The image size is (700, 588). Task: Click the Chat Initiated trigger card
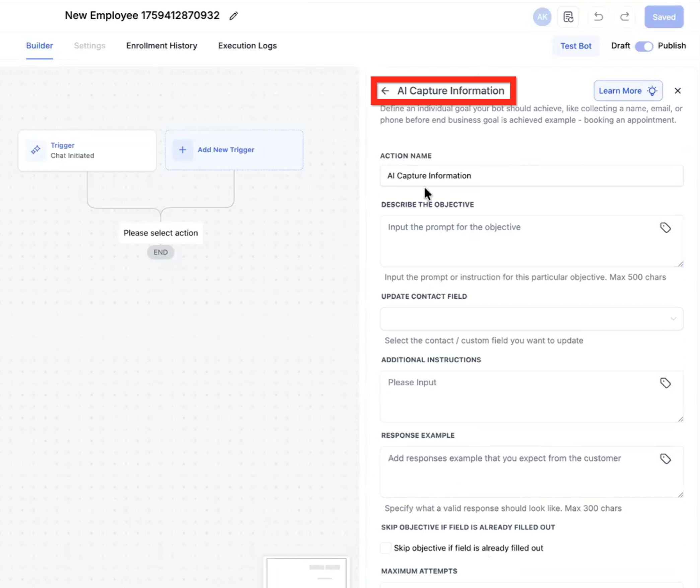[x=87, y=150]
